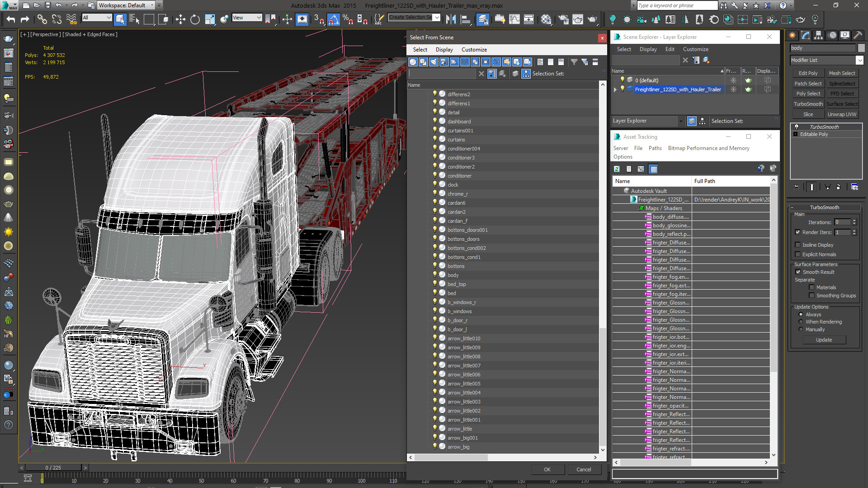
Task: Select the When Rendering radio button
Action: pos(801,322)
